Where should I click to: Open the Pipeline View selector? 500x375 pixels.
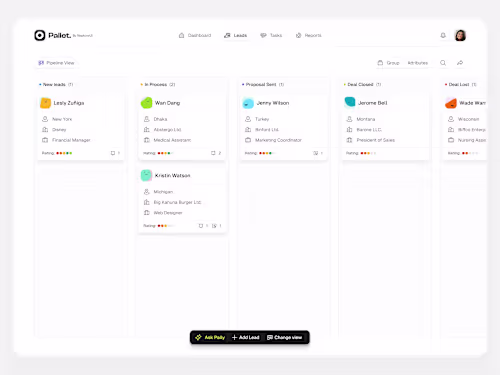point(56,63)
